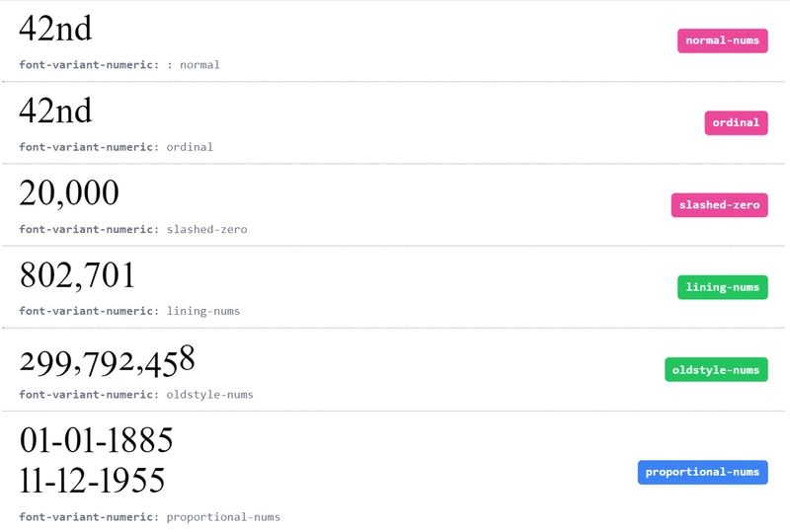The height and width of the screenshot is (532, 790).
Task: Click the slashed-zero pink badge
Action: pyautogui.click(x=719, y=205)
